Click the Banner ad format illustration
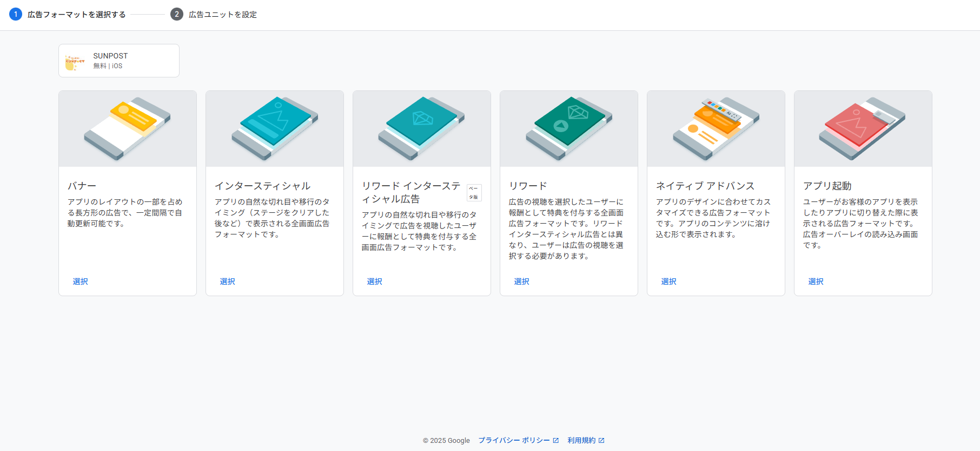This screenshot has width=980, height=451. click(128, 129)
